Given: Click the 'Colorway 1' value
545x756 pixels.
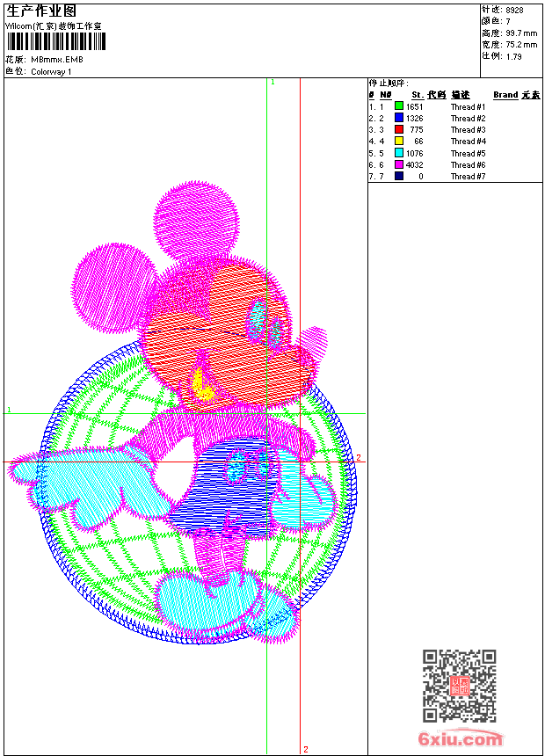Looking at the screenshot, I should (x=51, y=72).
